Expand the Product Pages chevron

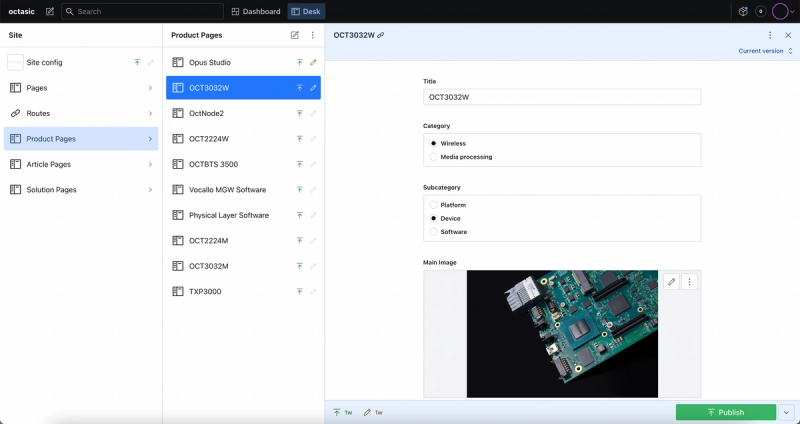(x=150, y=139)
